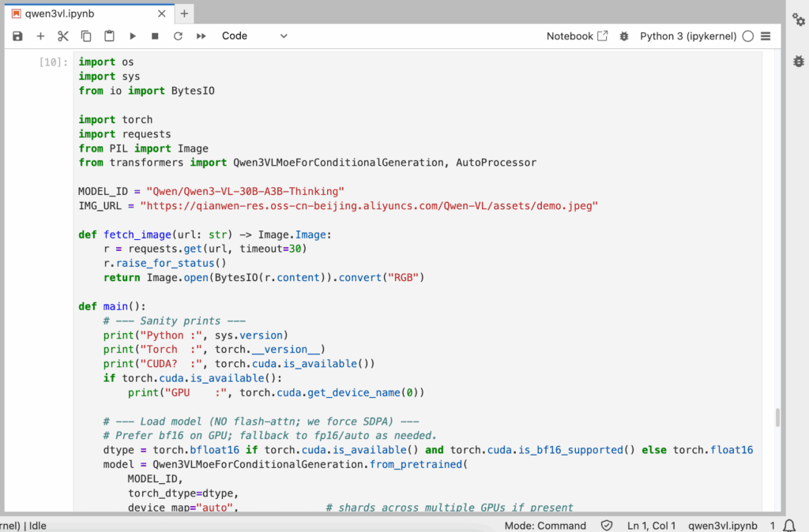Open the Debugger panel in right sidebar
809x532 pixels.
pos(798,61)
